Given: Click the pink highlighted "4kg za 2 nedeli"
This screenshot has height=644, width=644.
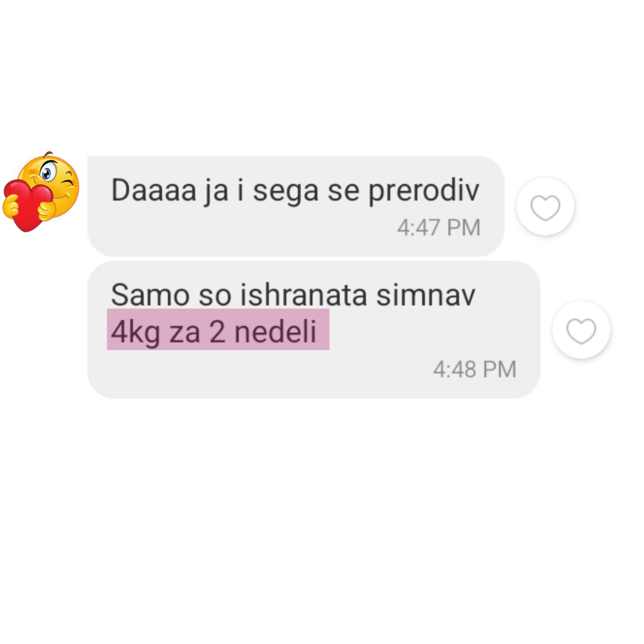Looking at the screenshot, I should 218,330.
